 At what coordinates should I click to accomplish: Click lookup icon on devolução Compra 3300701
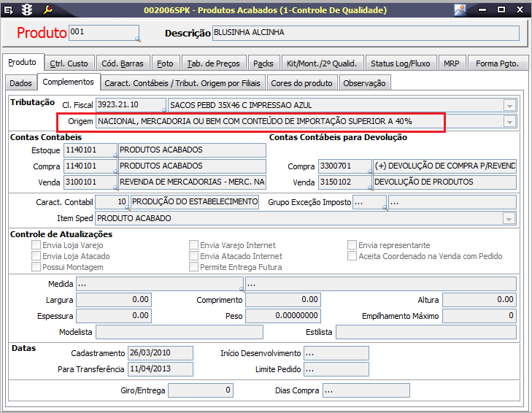[x=370, y=171]
